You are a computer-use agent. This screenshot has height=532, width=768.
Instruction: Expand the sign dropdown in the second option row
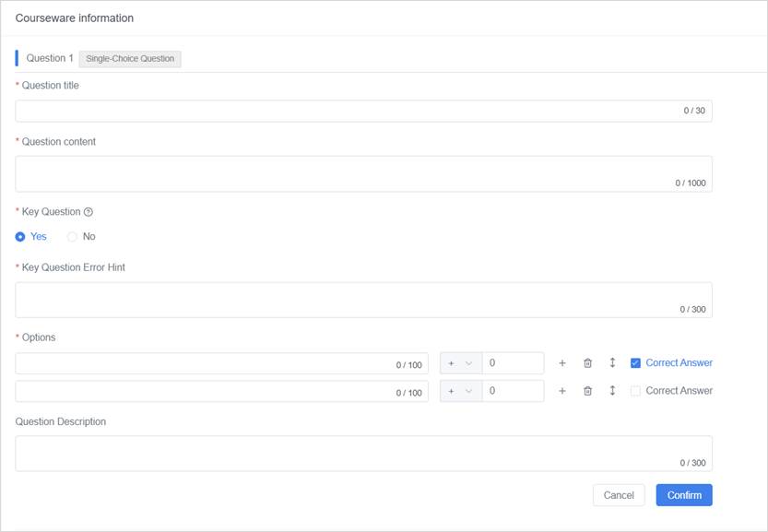pos(461,391)
